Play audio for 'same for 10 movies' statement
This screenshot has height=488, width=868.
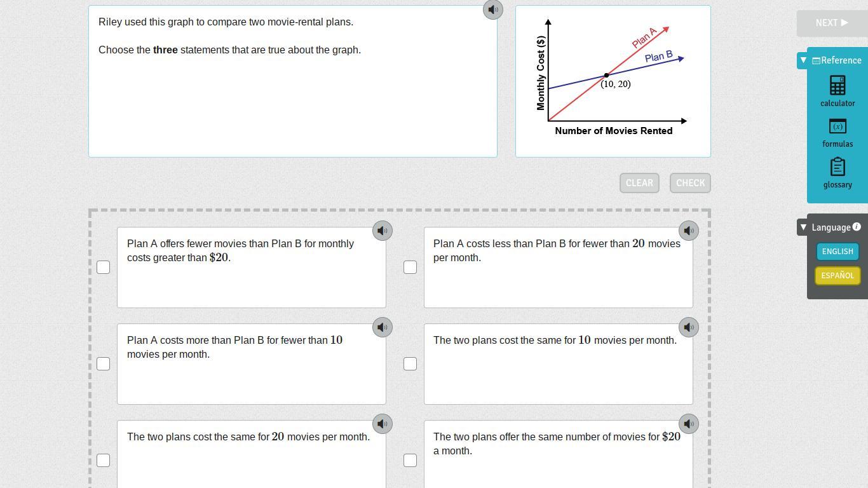689,327
